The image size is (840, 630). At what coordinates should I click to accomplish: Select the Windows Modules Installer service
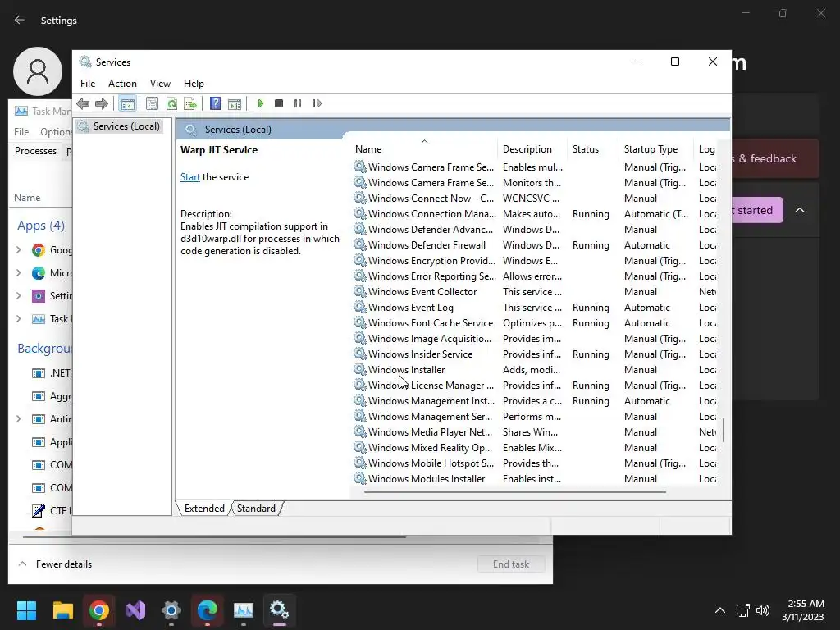534,479
